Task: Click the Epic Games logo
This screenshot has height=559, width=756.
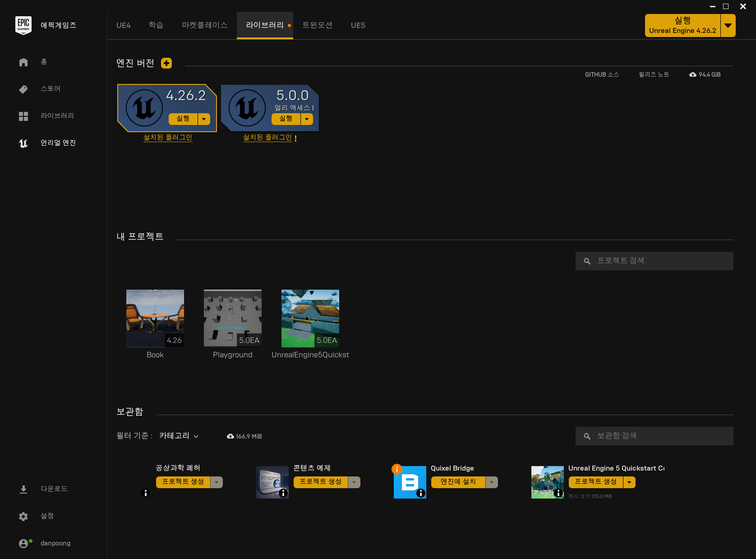Action: [23, 25]
